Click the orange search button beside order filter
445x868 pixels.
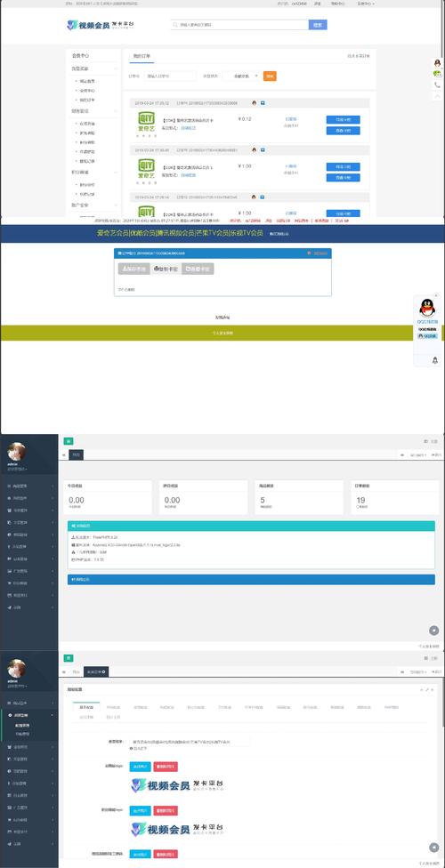(x=270, y=76)
